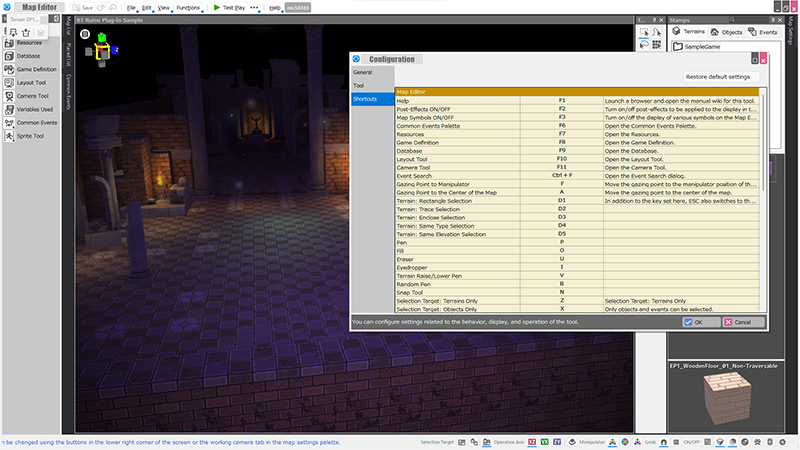Toggle grid snap magnet icon
Screen dimensions: 800x450
[664, 442]
